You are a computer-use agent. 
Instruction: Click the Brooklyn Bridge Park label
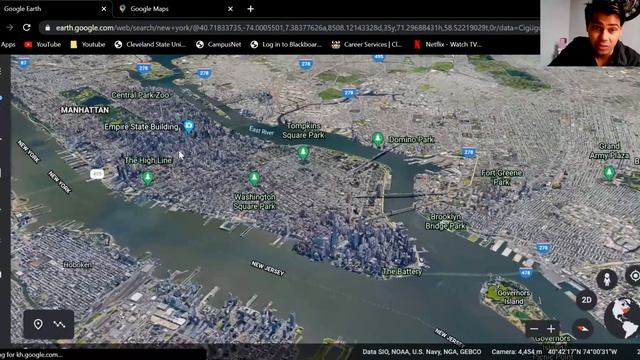tap(445, 221)
